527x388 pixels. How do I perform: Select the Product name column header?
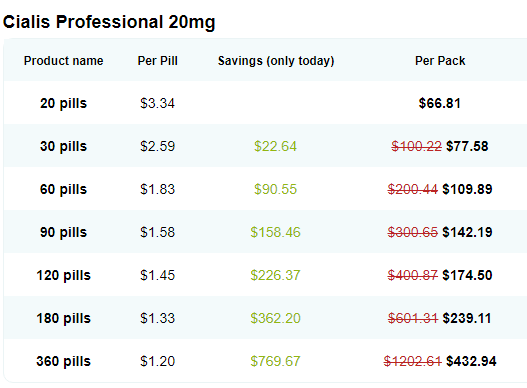[64, 61]
